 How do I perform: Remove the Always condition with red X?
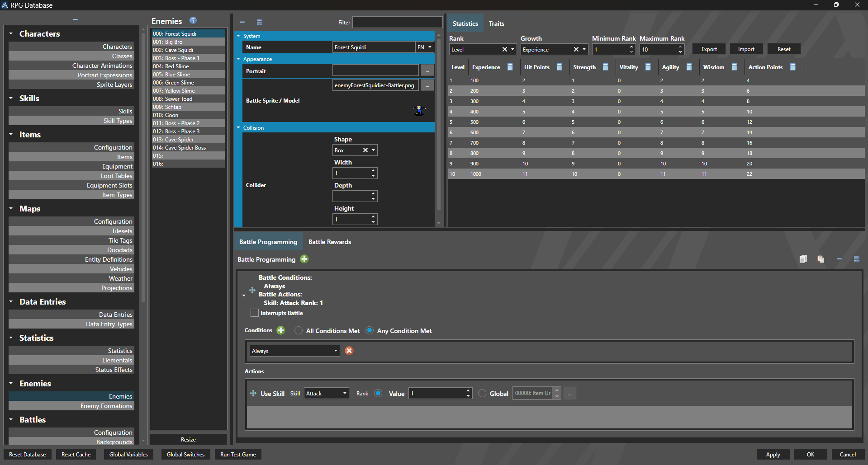(349, 351)
